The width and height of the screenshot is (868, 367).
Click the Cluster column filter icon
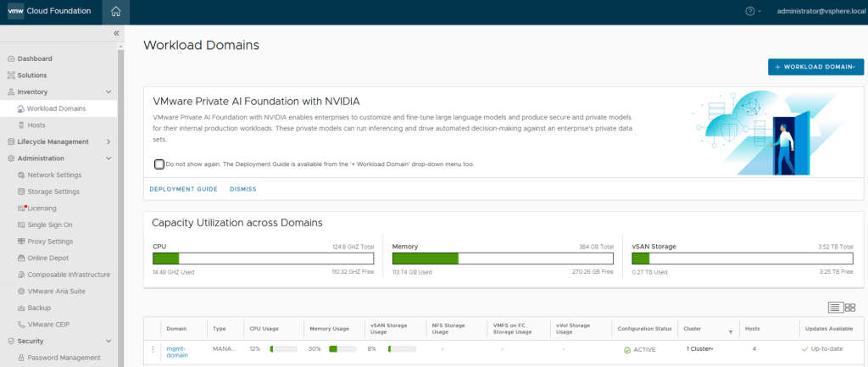click(731, 332)
